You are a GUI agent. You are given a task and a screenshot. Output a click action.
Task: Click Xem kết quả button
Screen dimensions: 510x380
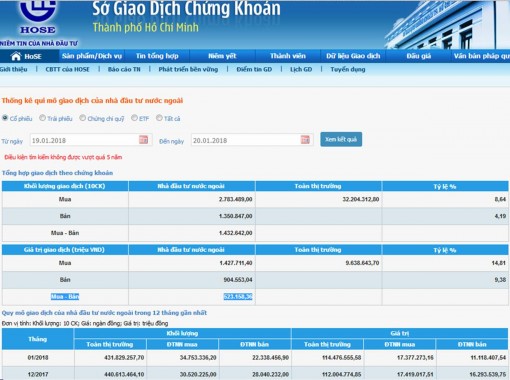(341, 139)
